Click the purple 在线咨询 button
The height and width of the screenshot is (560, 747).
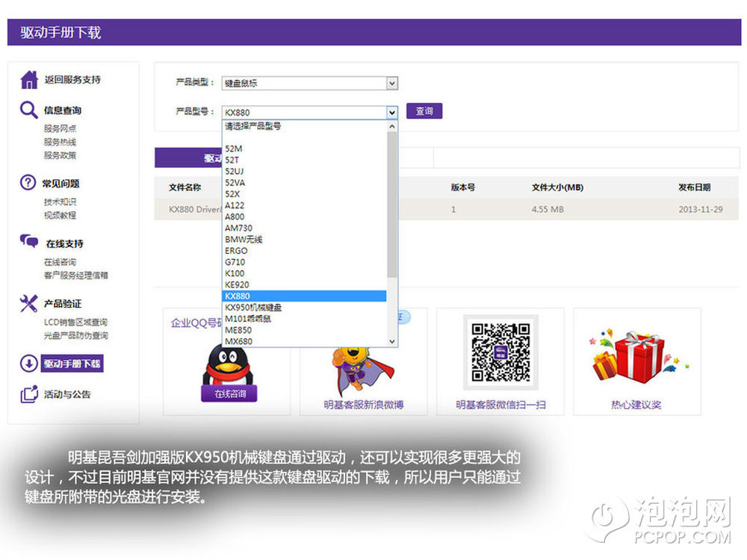coord(229,393)
